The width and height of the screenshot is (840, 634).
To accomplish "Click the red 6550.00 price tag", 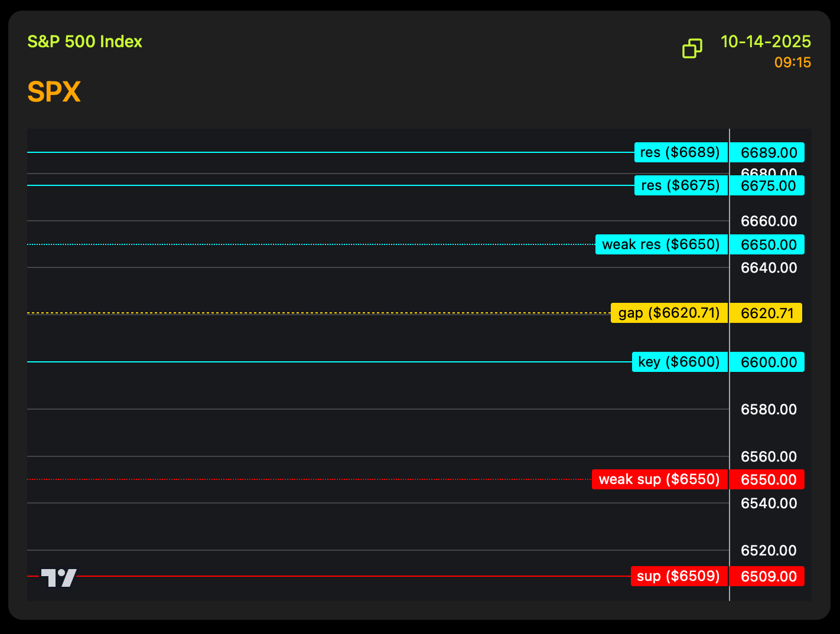I will 768,480.
